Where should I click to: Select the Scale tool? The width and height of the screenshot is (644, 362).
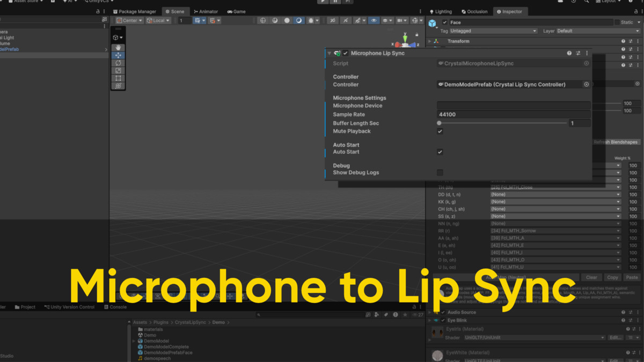coord(119,70)
